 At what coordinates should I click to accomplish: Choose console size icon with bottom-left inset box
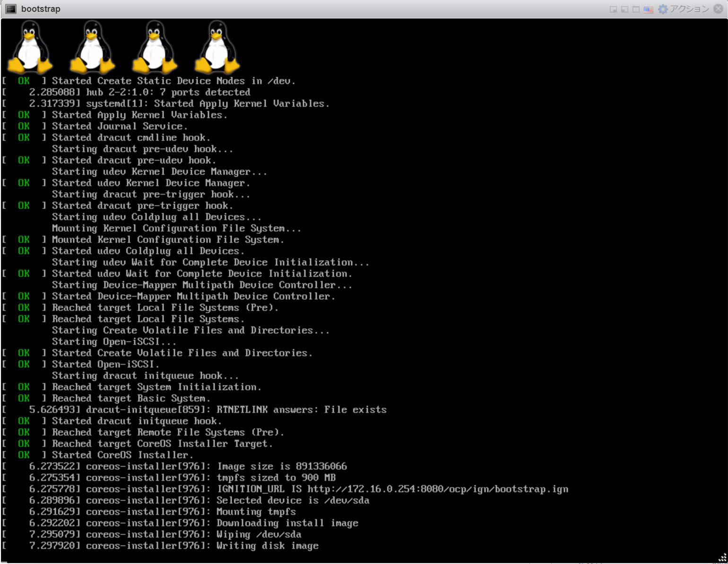[625, 9]
